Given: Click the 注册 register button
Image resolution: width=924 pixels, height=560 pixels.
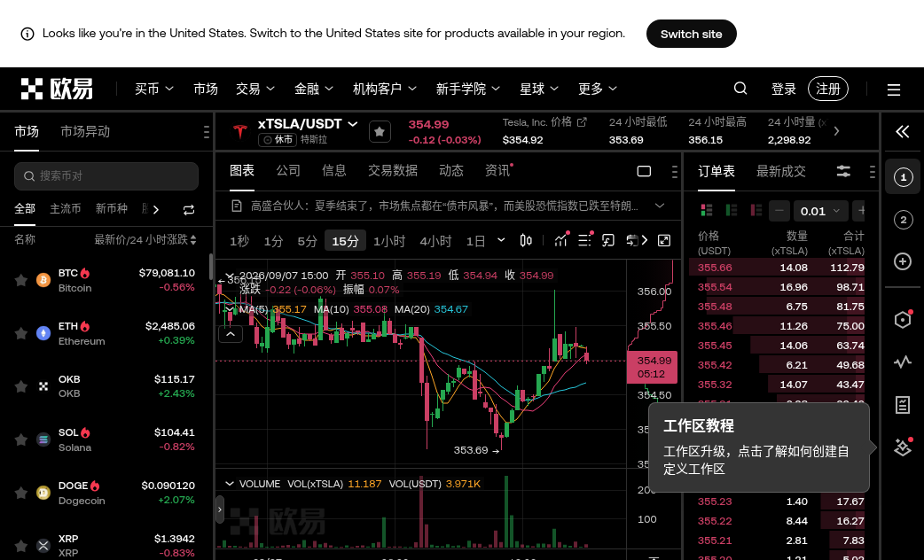Looking at the screenshot, I should [828, 89].
